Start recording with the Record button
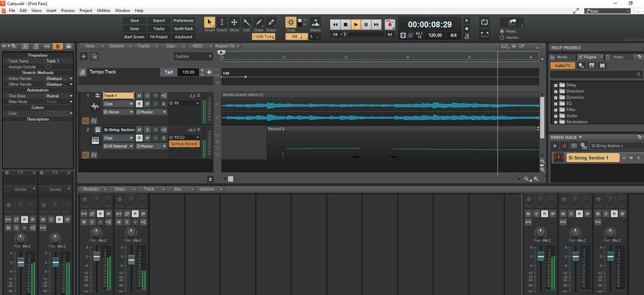The image size is (644, 295). [x=390, y=24]
